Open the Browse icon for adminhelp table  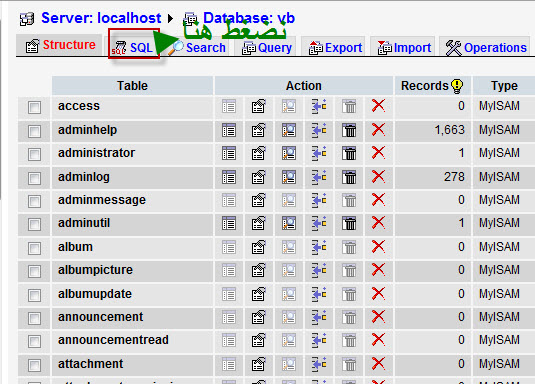[229, 130]
